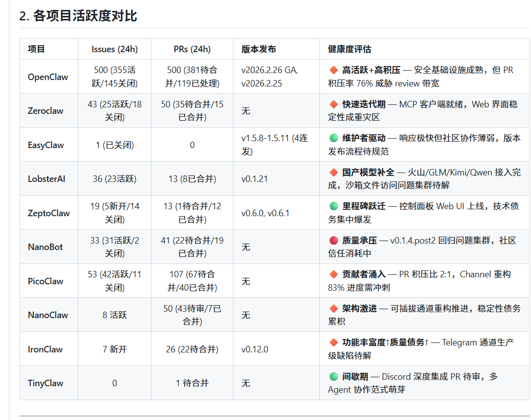Click the 项目 column header
The image size is (531, 420).
(36, 49)
